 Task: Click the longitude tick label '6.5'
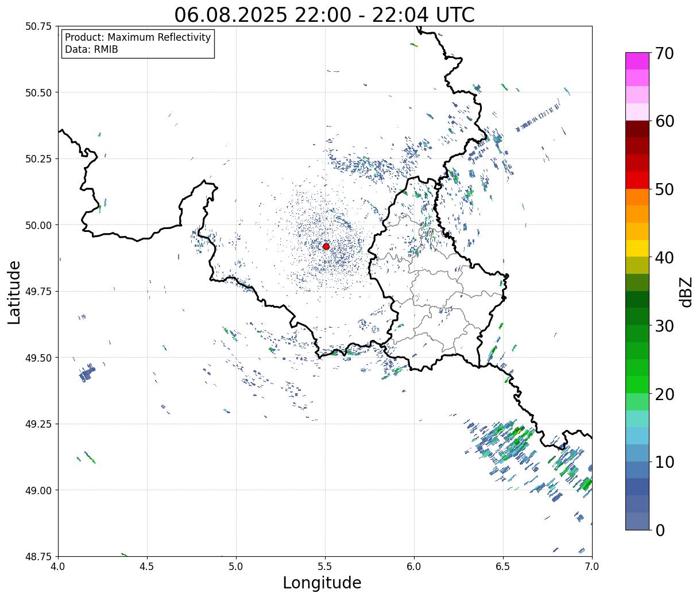pyautogui.click(x=503, y=567)
